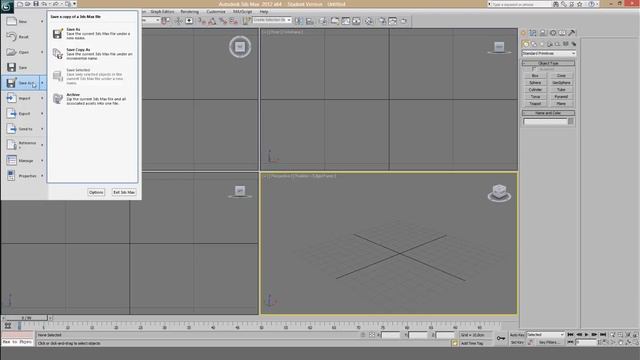Click the Mirror tool icon
The height and width of the screenshot is (360, 640).
[299, 21]
